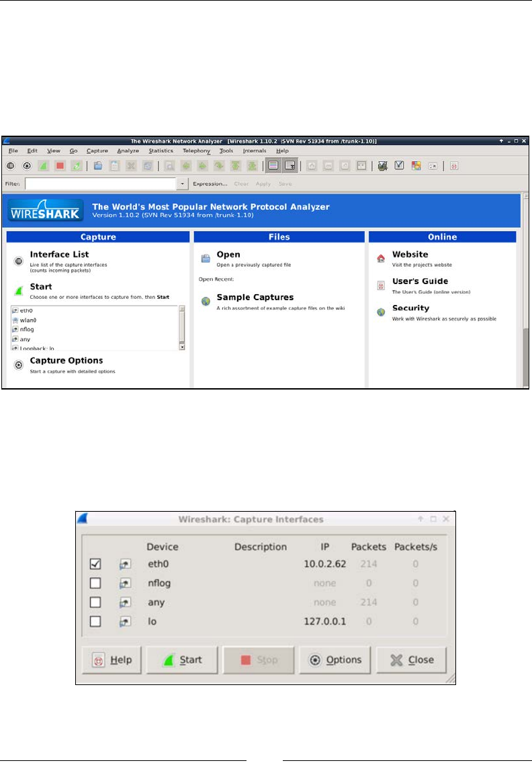This screenshot has height=767, width=532.
Task: Open the Go menu
Action: (73, 150)
